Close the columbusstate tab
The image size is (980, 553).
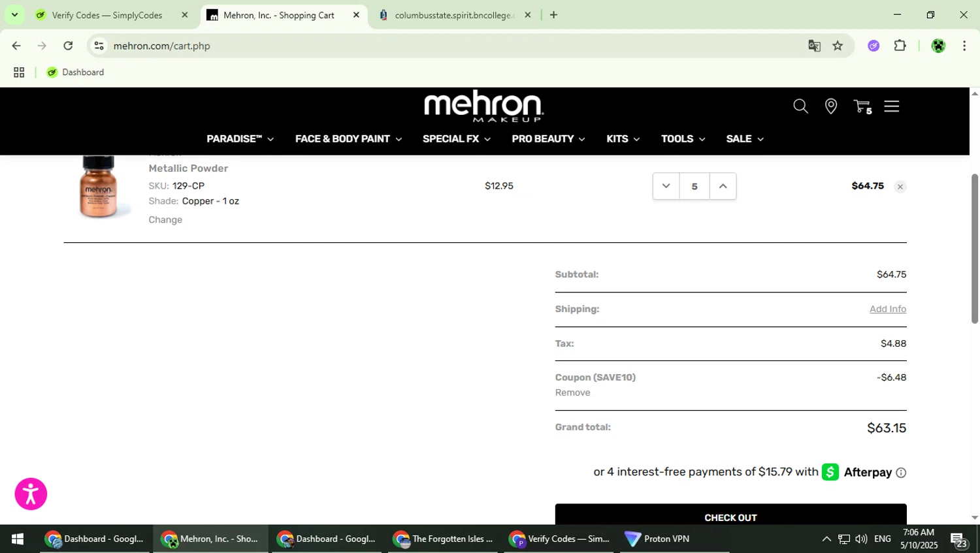point(528,15)
